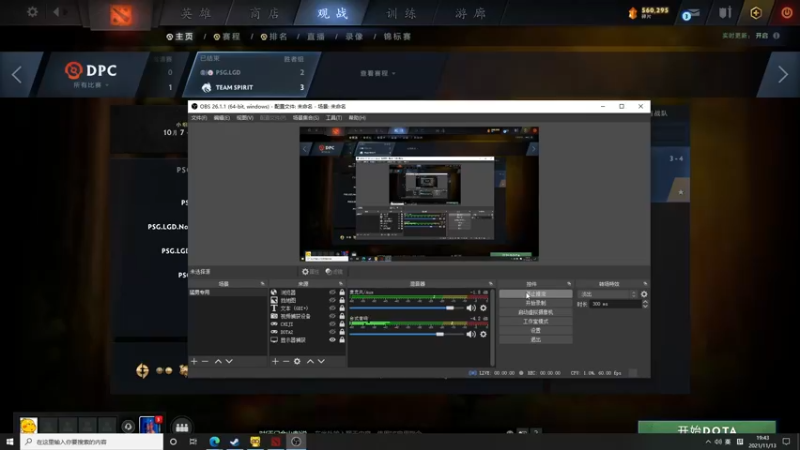Click Start Virtual Camera button in OBS

(x=535, y=312)
